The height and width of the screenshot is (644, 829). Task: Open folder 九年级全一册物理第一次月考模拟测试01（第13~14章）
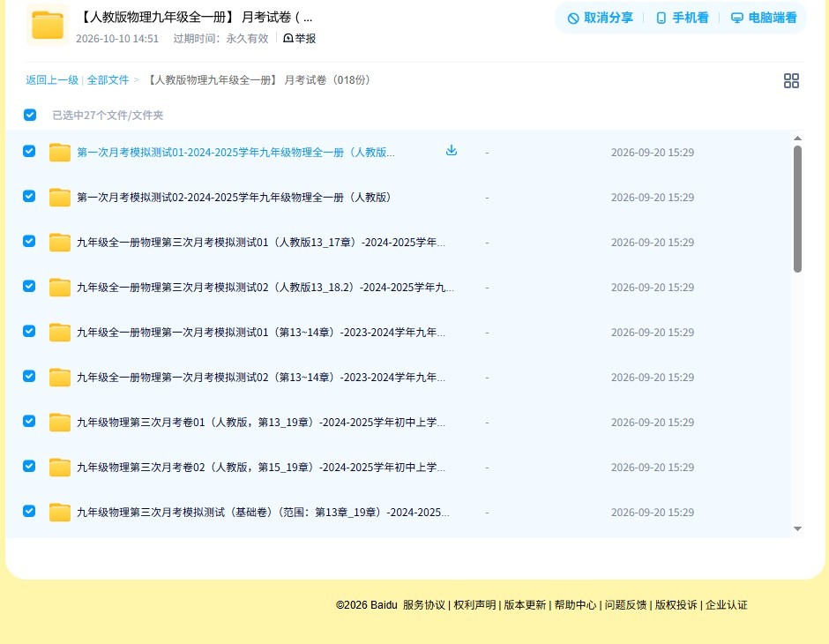(261, 332)
